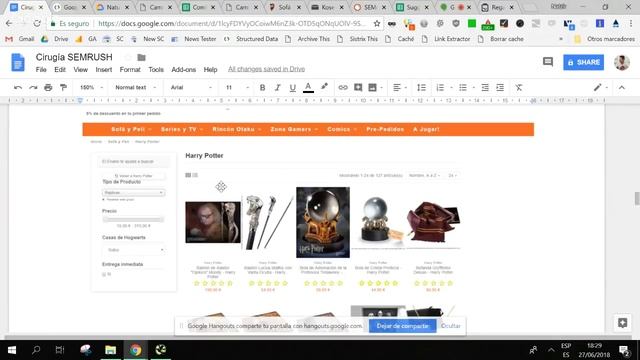Open the Tools menu
The width and height of the screenshot is (640, 360).
coord(156,69)
